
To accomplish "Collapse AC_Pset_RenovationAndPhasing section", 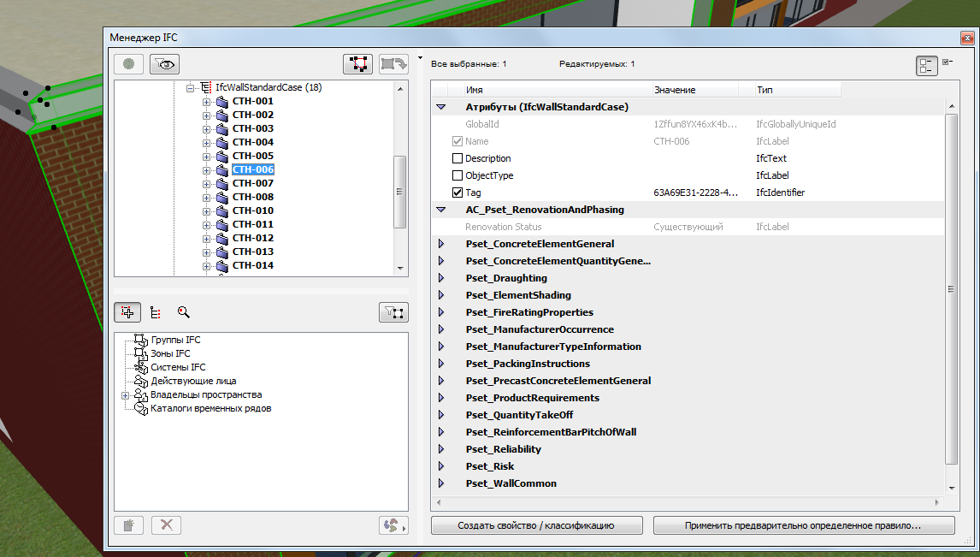I will click(440, 210).
